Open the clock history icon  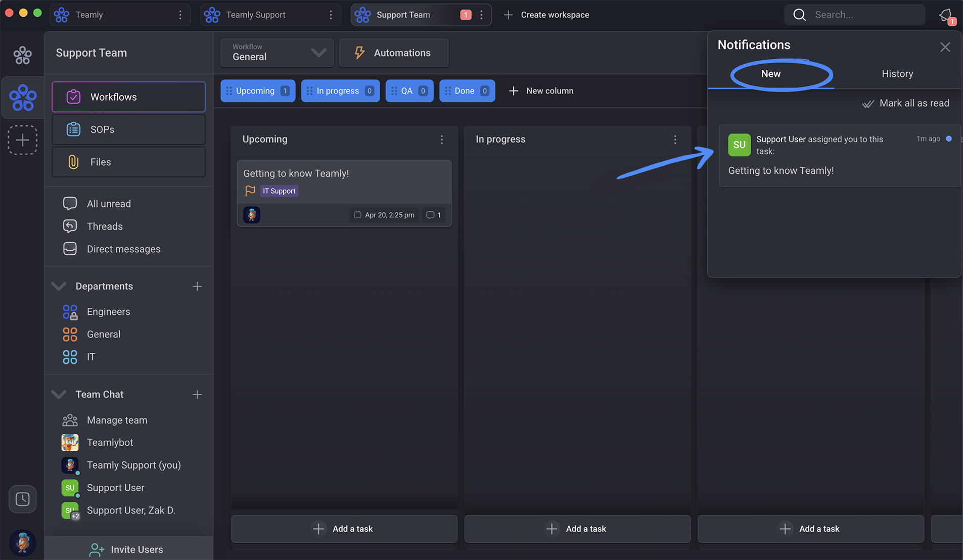tap(22, 499)
